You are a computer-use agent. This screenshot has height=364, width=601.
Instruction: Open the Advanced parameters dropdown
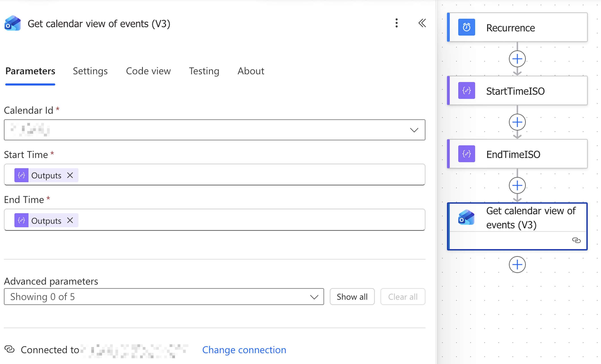pyautogui.click(x=164, y=297)
